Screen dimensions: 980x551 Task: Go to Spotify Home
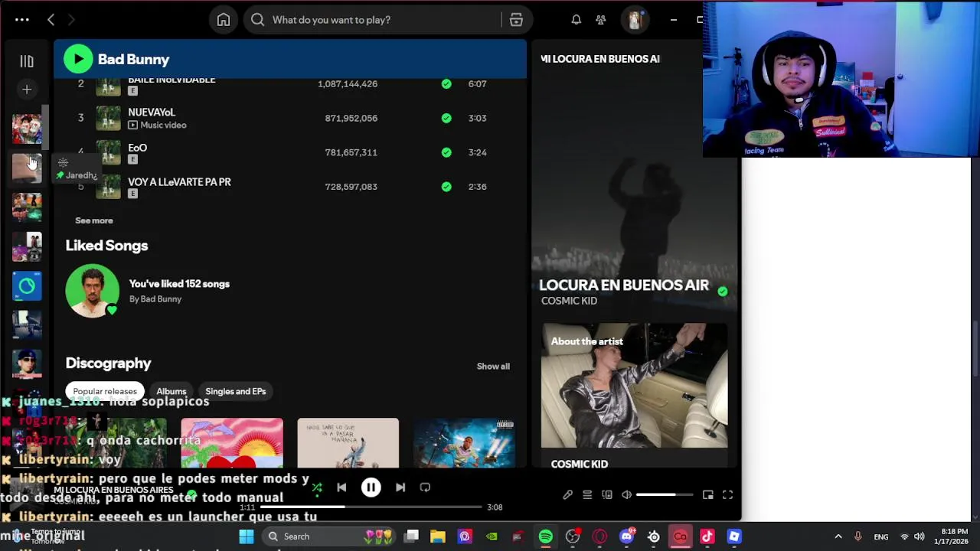point(223,20)
